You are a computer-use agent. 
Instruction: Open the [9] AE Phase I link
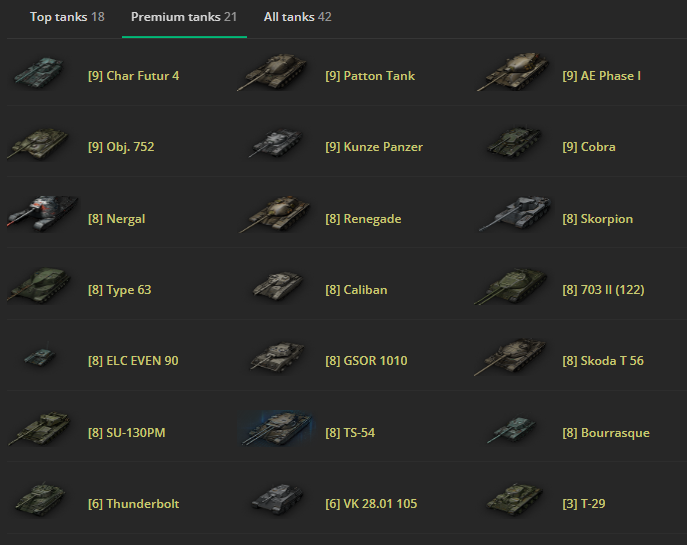tap(602, 76)
